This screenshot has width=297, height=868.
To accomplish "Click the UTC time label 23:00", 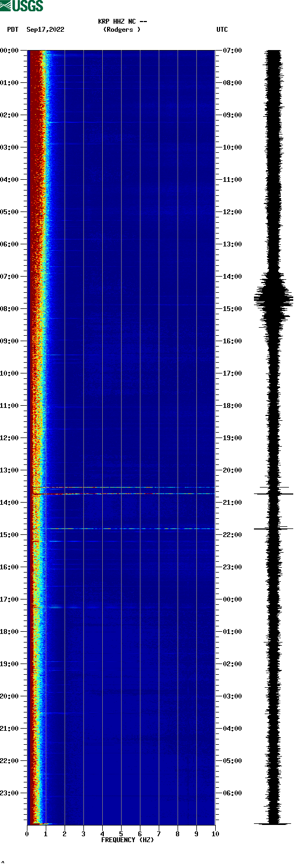I will click(232, 567).
